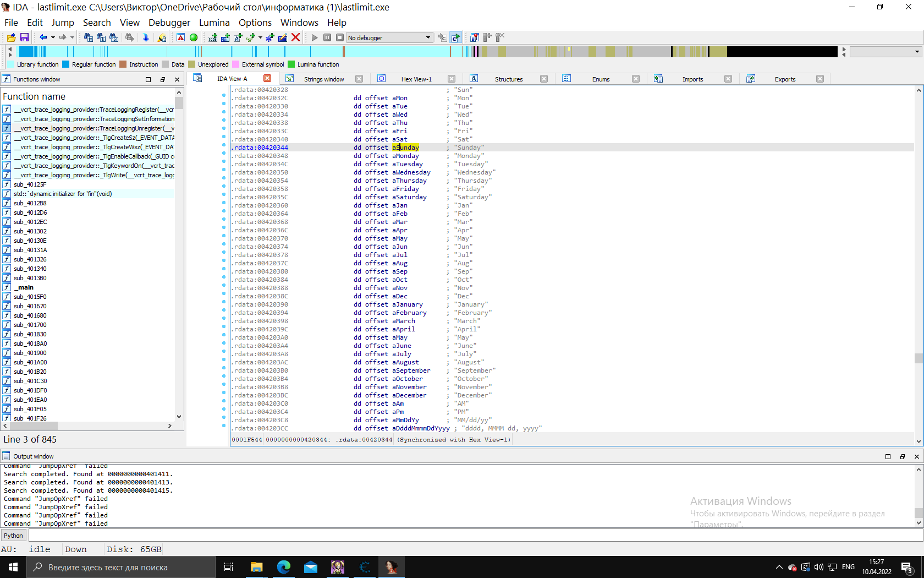
Task: Click the aSunday offset in disassembly
Action: tap(405, 148)
